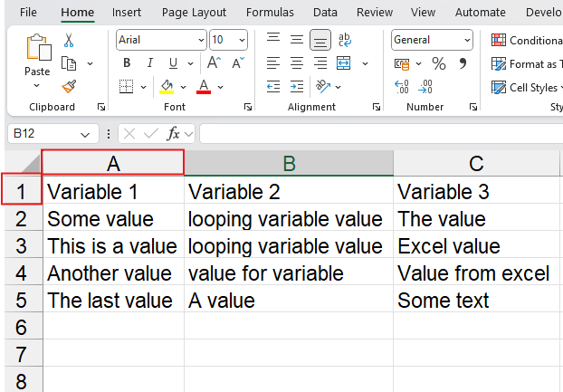Apply Accounting Number Format

402,64
